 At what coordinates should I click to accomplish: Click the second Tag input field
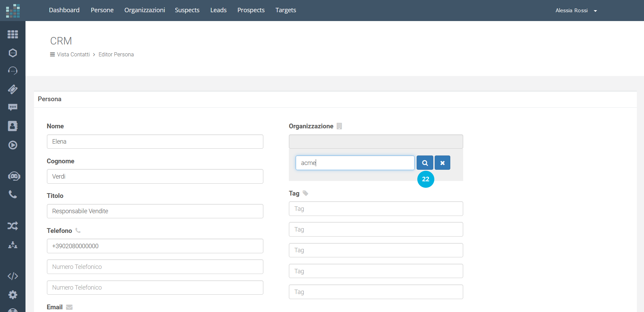coord(376,230)
